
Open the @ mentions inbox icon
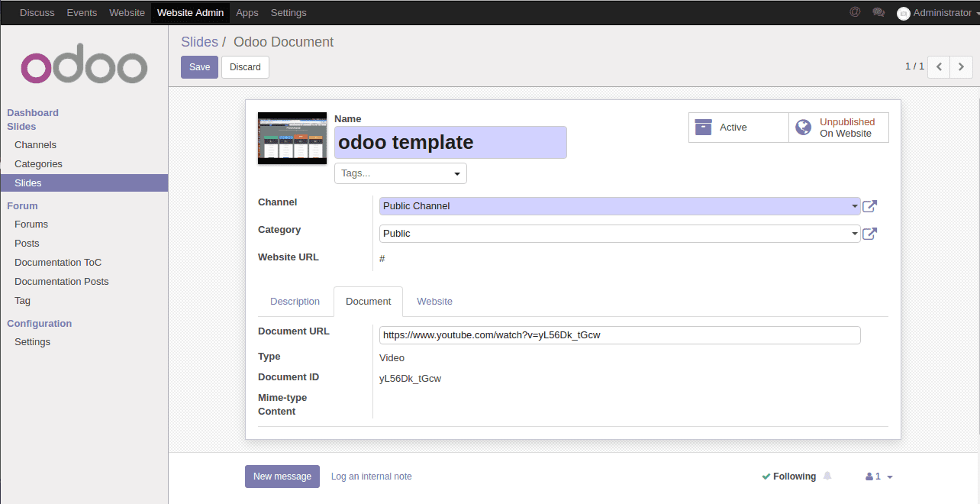855,12
